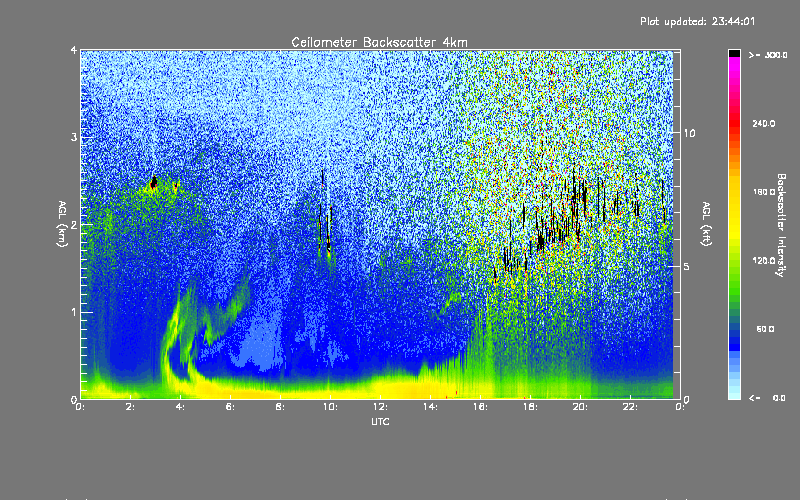Click the dark cloud echo near 03 UTC
Screen dimensions: 800x500
point(154,183)
